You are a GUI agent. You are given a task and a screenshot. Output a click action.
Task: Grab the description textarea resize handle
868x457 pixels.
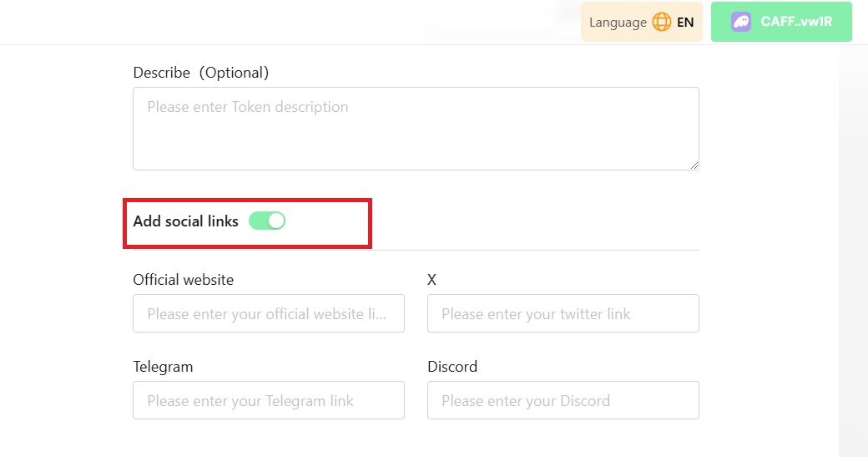(694, 165)
